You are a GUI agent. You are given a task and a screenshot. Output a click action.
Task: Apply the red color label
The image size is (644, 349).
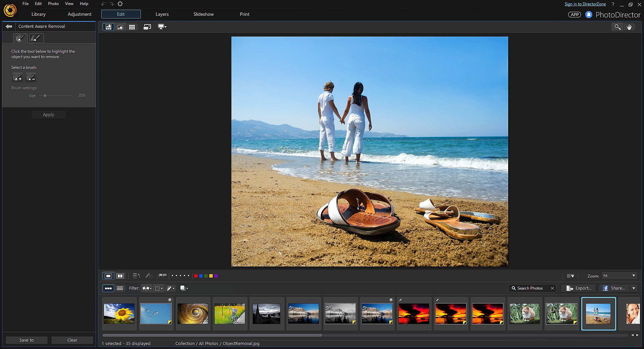(x=196, y=276)
